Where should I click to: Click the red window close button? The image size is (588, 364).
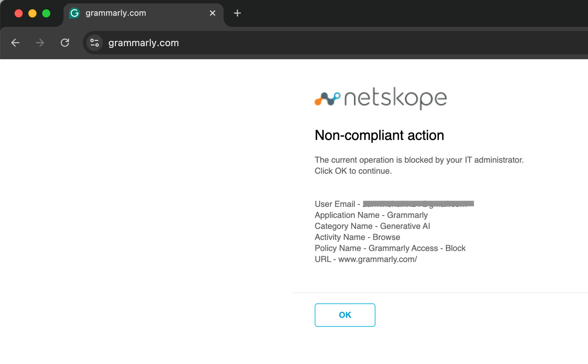18,13
